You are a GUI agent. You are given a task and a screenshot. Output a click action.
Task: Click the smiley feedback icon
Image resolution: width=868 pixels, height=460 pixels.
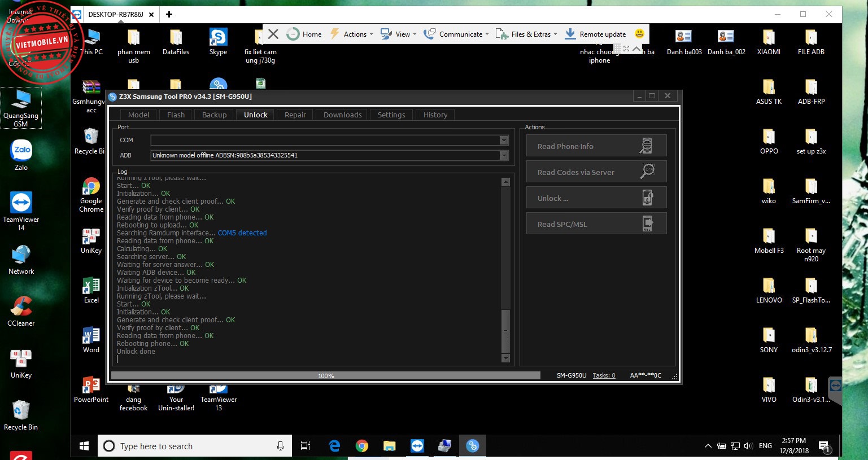[639, 34]
